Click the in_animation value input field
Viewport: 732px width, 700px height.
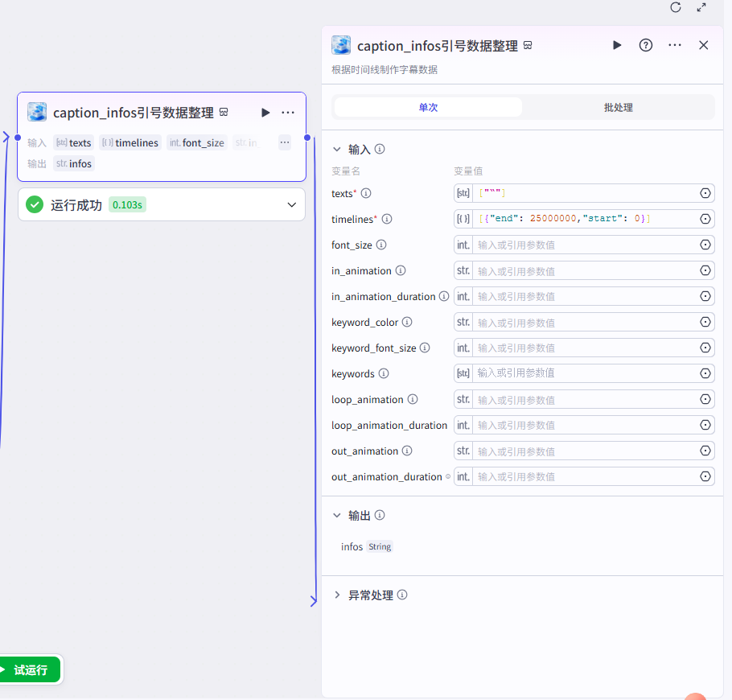(x=583, y=271)
